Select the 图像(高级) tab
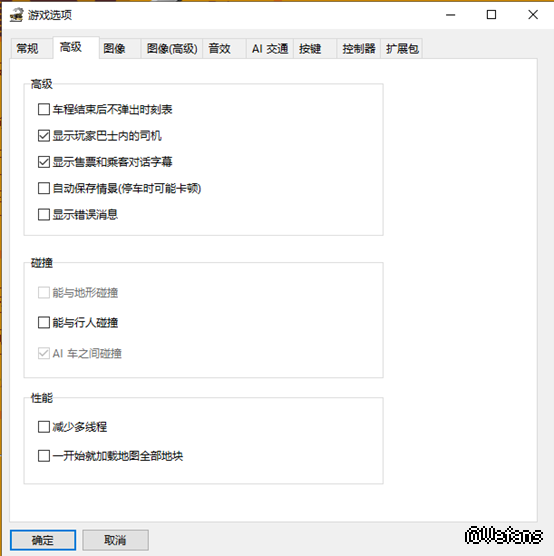554x556 pixels. (x=172, y=49)
